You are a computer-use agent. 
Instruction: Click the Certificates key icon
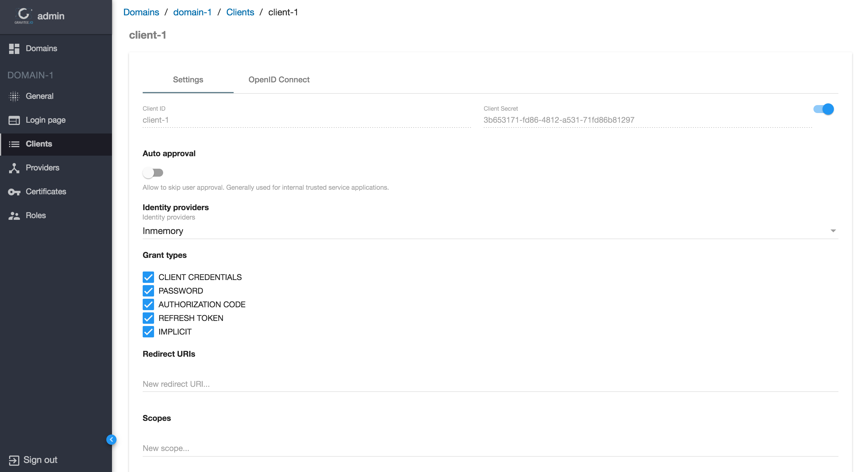[14, 192]
